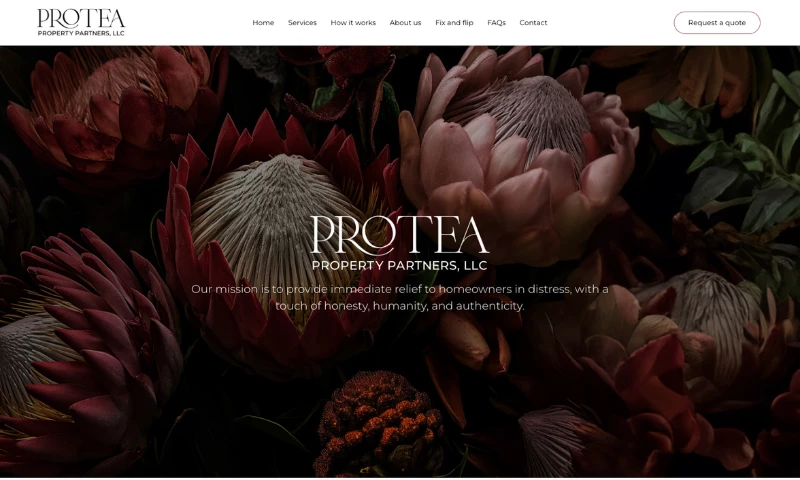800x480 pixels.
Task: Click the Request a quote button
Action: point(717,22)
